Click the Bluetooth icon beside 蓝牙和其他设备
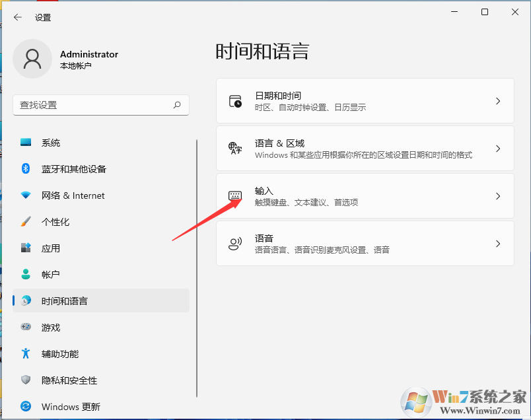Screen dimensions: 531x420 [26, 168]
